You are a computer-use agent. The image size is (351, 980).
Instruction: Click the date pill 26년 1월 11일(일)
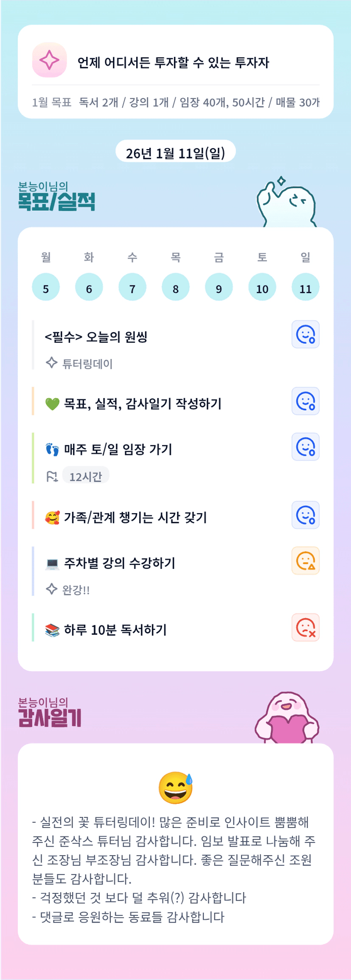(x=175, y=152)
